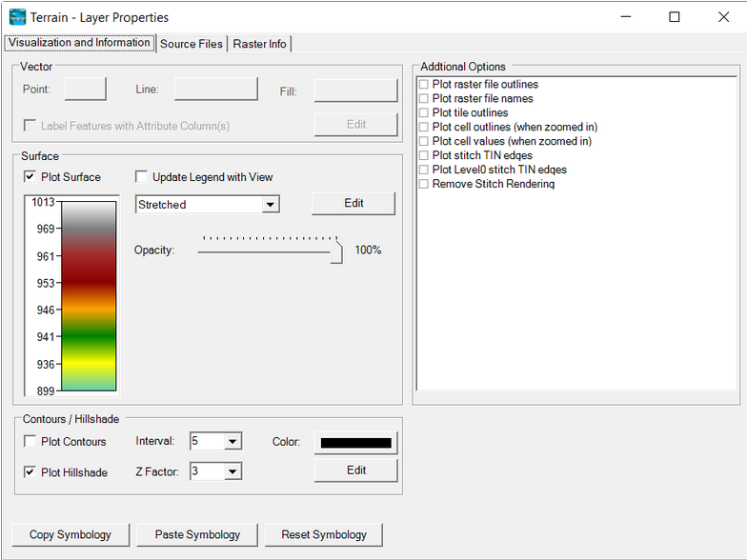Image resolution: width=747 pixels, height=560 pixels.
Task: Enable Plot raster file outlines option
Action: coord(424,85)
